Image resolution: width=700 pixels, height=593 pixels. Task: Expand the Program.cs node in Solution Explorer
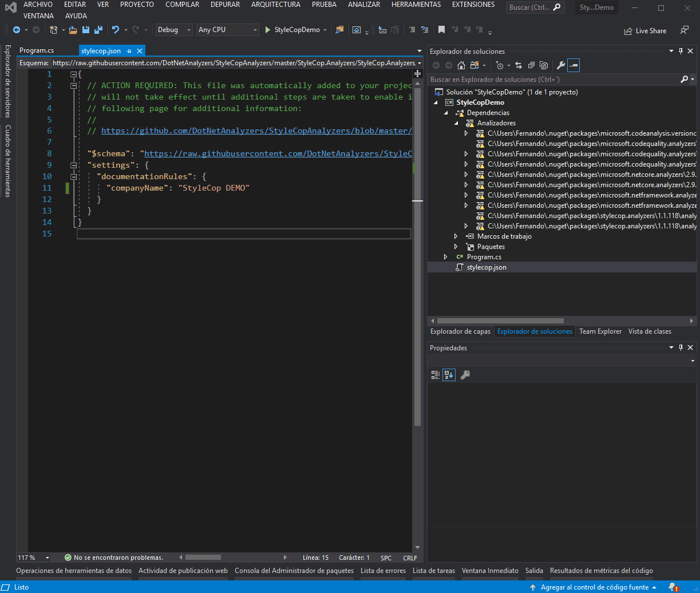[x=446, y=257]
